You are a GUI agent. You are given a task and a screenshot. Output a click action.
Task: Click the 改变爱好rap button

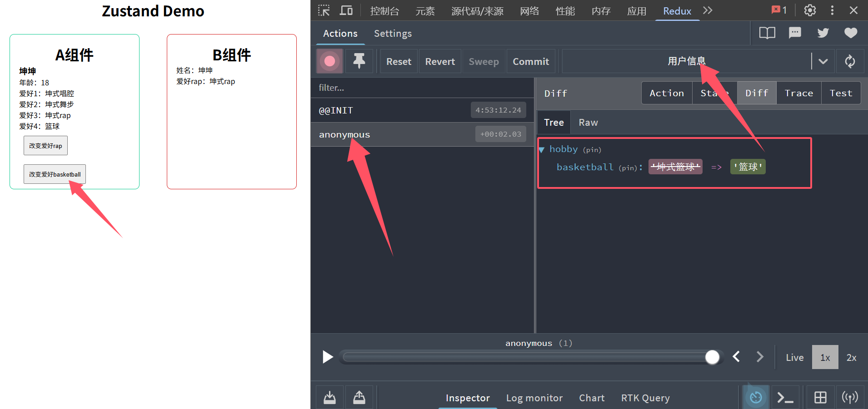pyautogui.click(x=45, y=146)
